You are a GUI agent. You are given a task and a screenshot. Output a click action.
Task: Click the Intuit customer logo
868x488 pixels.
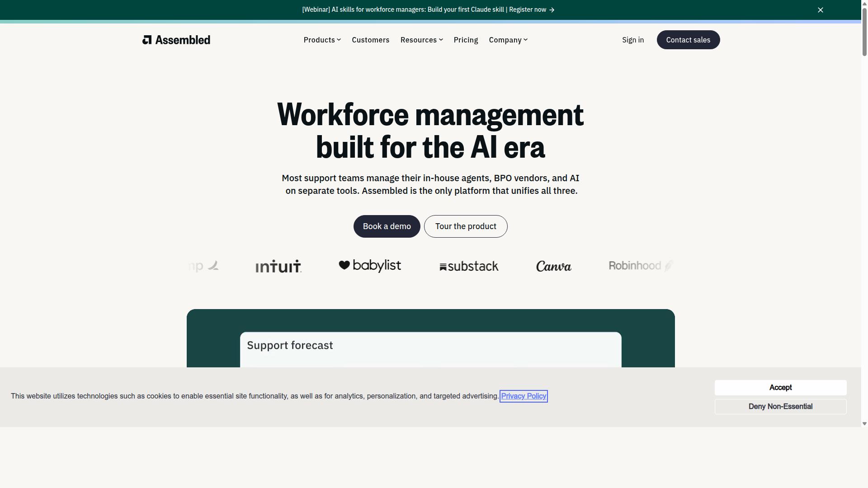click(x=278, y=266)
